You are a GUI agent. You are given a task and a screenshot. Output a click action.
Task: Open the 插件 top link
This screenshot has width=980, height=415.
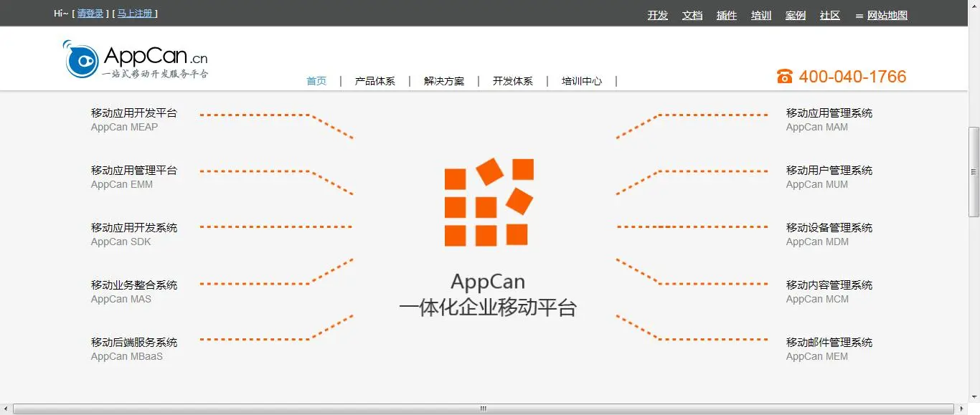[726, 15]
